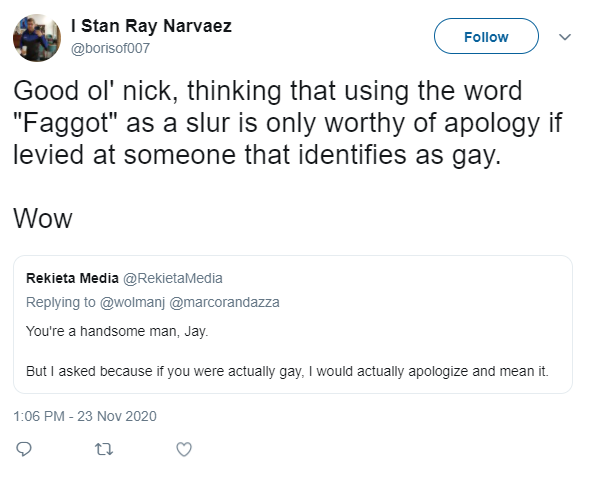Open the @marcorandazza mention link
The image size is (595, 477).
[224, 302]
